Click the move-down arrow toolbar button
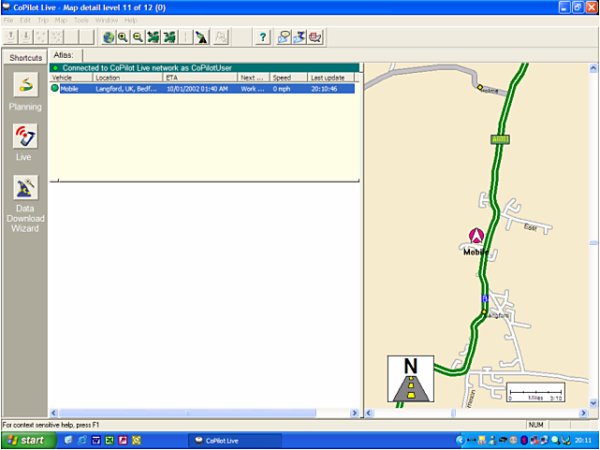The height and width of the screenshot is (450, 600). [x=26, y=37]
